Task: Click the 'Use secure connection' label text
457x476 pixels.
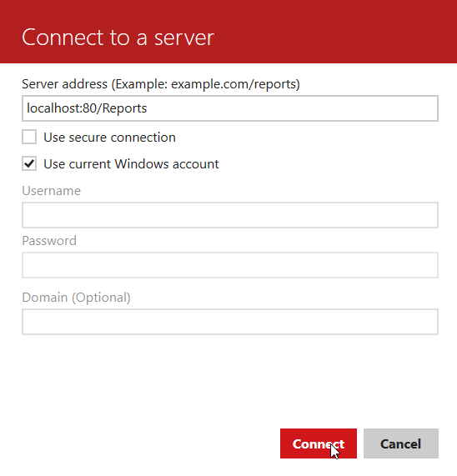Action: pos(109,138)
